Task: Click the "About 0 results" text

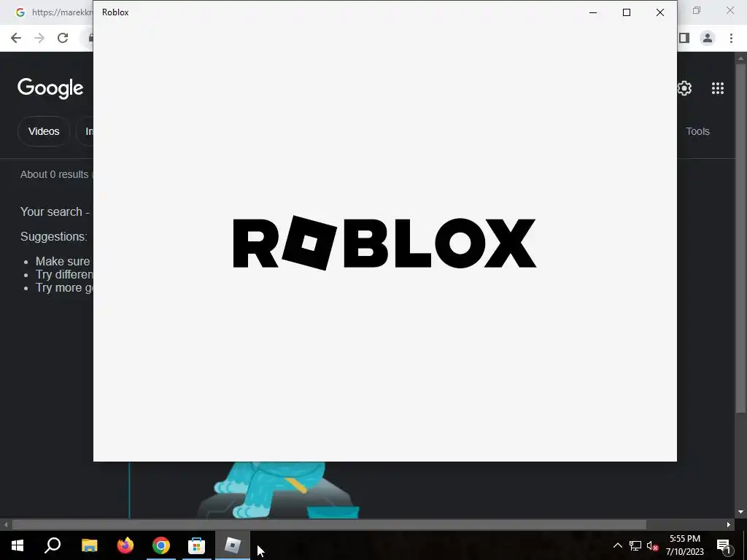Action: (x=54, y=174)
